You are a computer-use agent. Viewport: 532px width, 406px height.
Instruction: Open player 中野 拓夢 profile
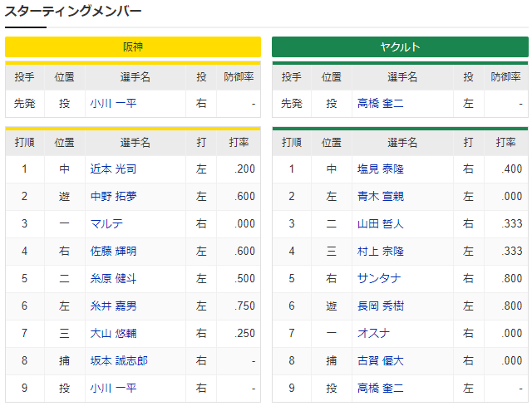tap(113, 196)
